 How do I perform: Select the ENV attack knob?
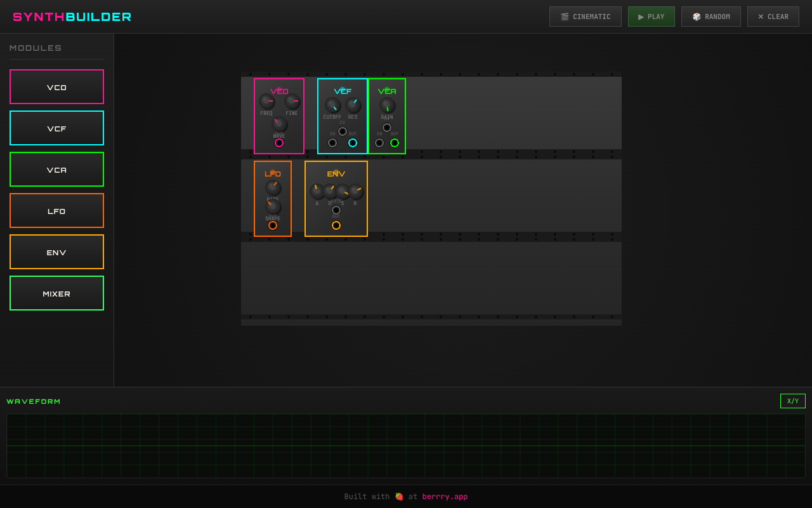click(317, 190)
